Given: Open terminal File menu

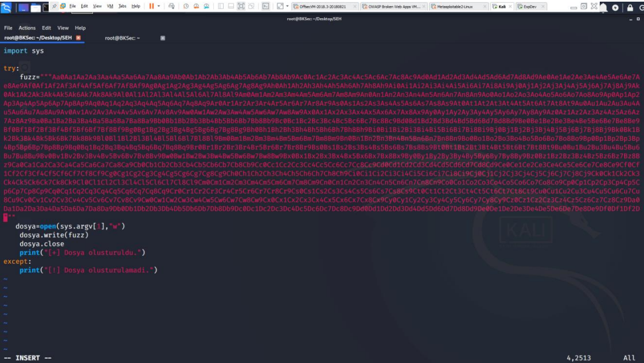Looking at the screenshot, I should pyautogui.click(x=8, y=28).
